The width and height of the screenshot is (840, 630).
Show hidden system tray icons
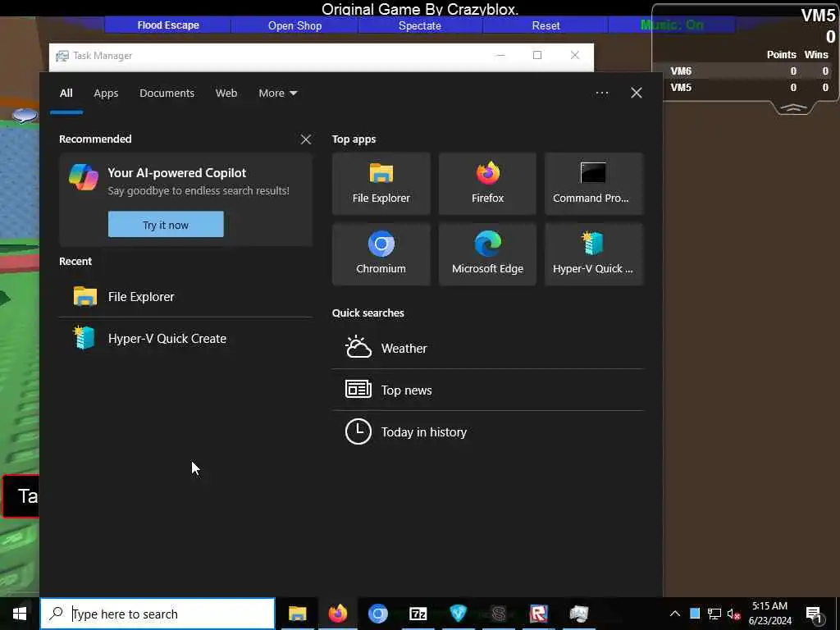tap(675, 614)
